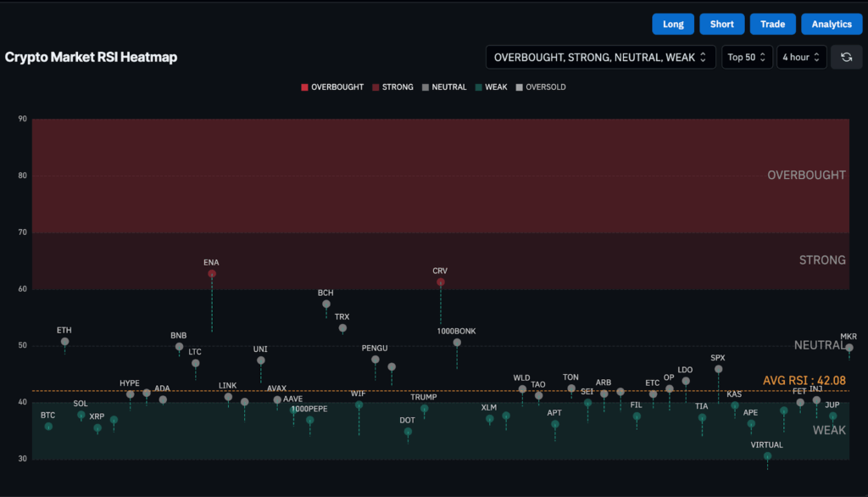Expand the RSI zone filter dropdown
Viewport: 868px width, 497px height.
click(600, 57)
